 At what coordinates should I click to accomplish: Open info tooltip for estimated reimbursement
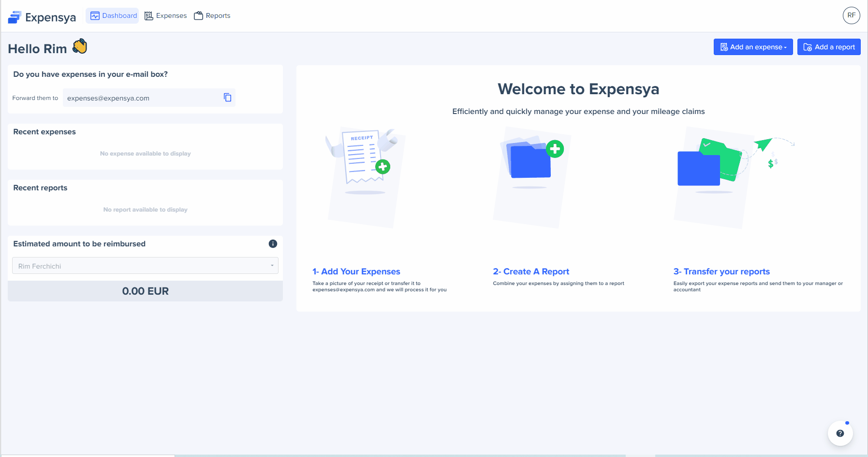point(273,244)
